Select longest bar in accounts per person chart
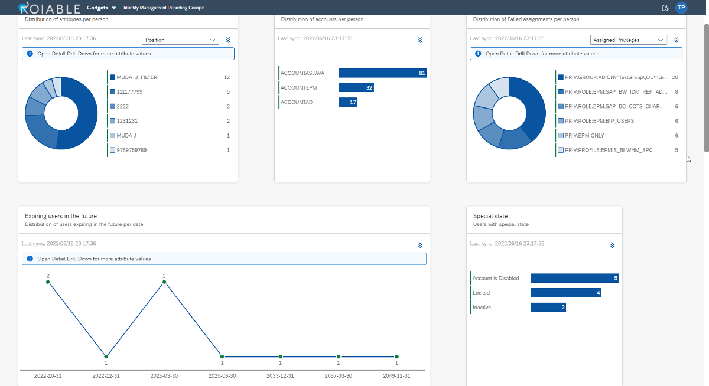 383,73
